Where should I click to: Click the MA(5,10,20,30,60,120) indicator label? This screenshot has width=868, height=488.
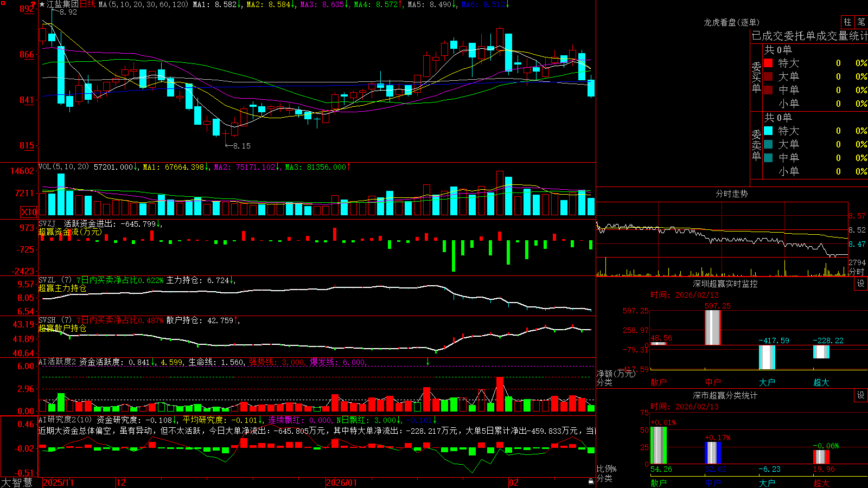pos(143,4)
